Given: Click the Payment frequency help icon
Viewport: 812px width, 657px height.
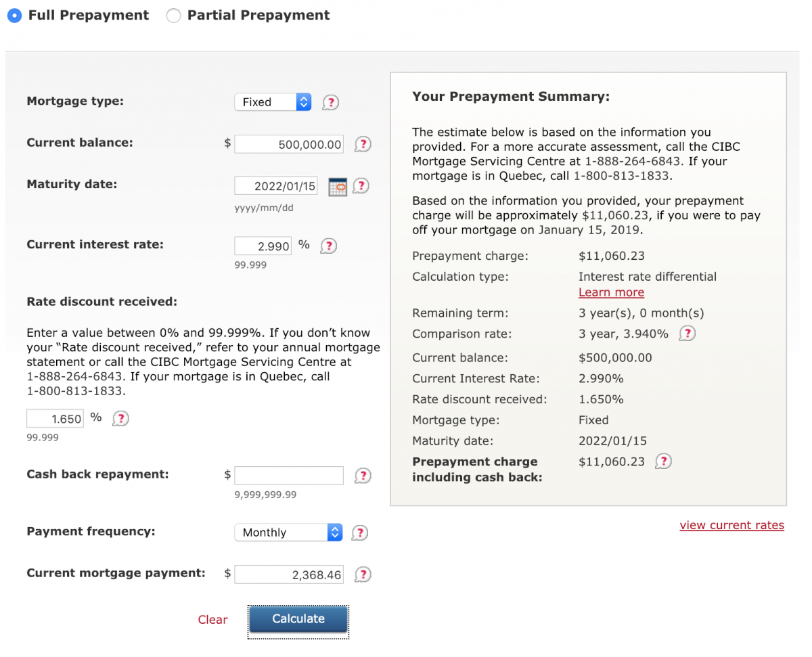Looking at the screenshot, I should pyautogui.click(x=359, y=533).
